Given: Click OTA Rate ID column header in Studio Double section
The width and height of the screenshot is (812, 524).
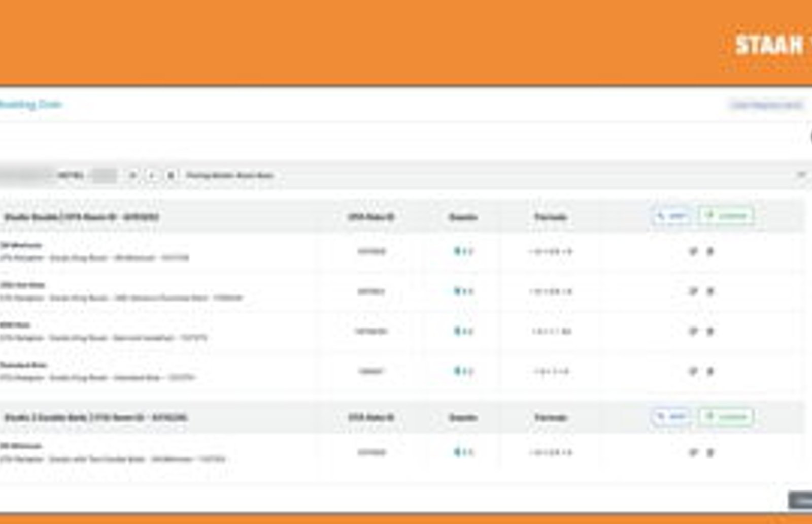Looking at the screenshot, I should 371,217.
